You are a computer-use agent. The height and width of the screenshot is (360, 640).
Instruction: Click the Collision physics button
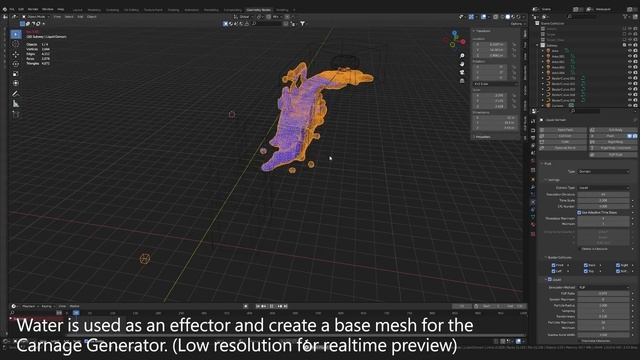(562, 136)
